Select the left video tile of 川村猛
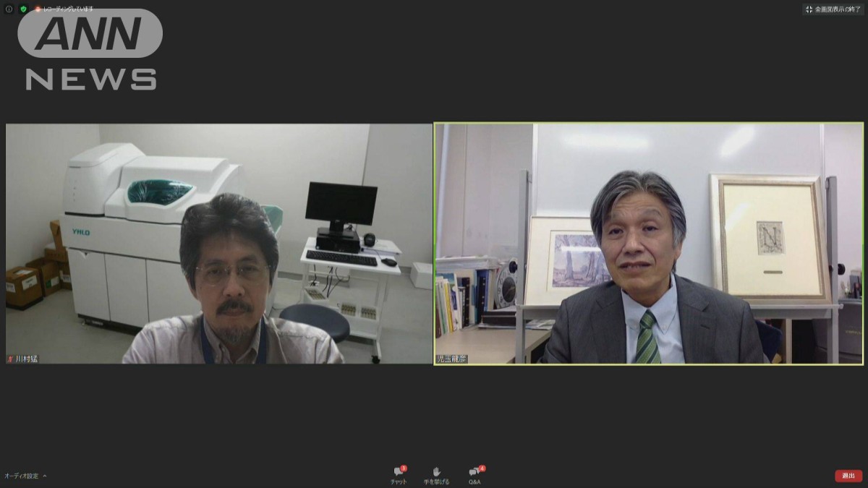 218,243
